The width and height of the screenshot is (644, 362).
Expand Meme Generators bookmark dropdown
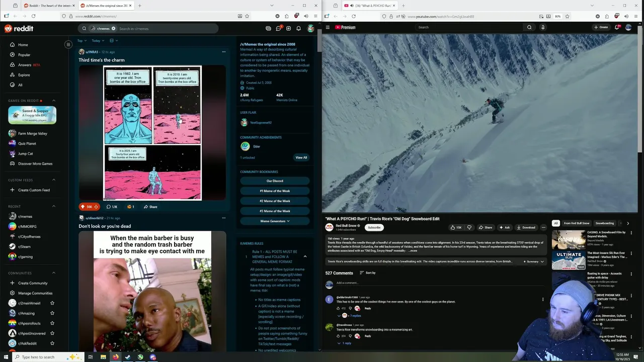click(275, 221)
